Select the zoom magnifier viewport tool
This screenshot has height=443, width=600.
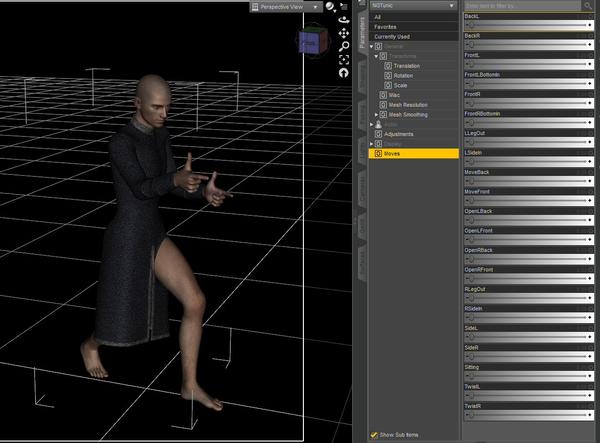tap(344, 47)
